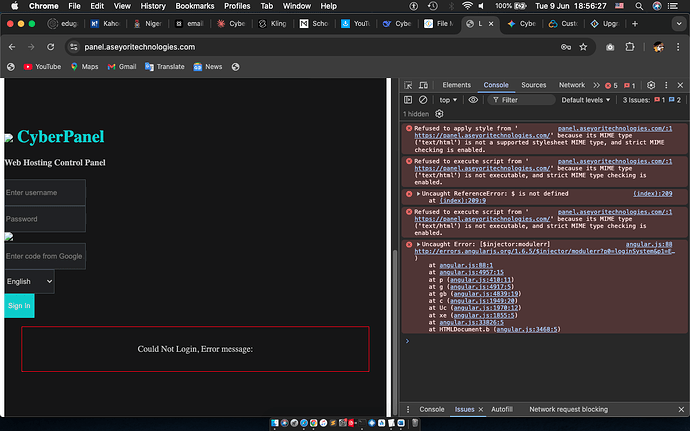Image resolution: width=690 pixels, height=431 pixels.
Task: Open the errors.angularjs.org link
Action: pos(544,251)
